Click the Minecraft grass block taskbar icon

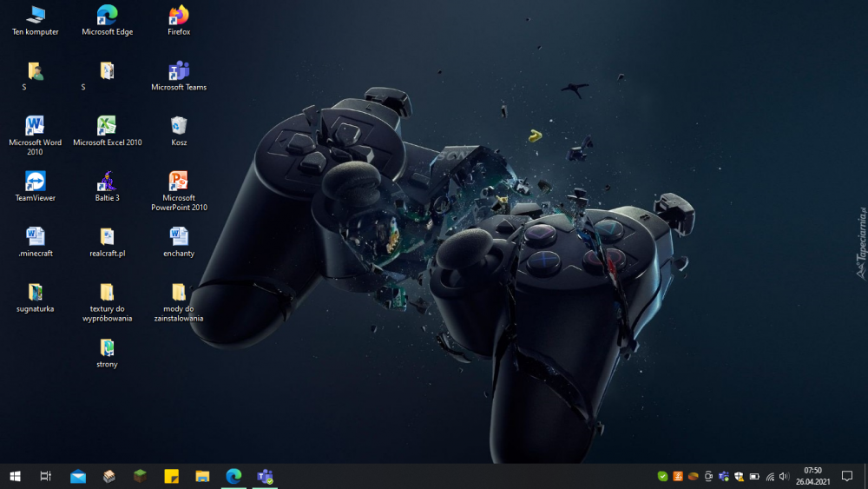(140, 476)
